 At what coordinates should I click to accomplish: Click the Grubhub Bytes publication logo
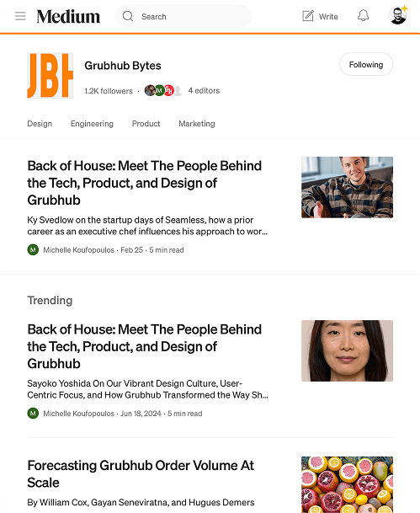pyautogui.click(x=50, y=75)
